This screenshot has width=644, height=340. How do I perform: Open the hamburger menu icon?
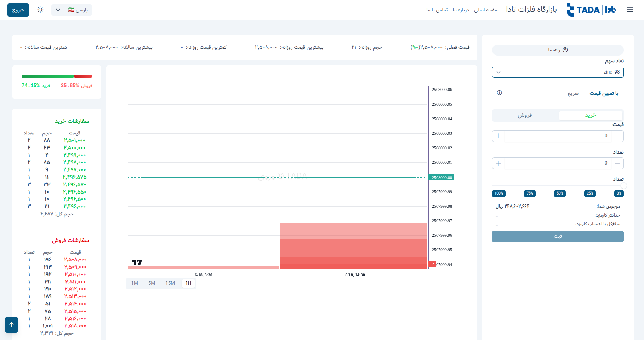(x=630, y=10)
